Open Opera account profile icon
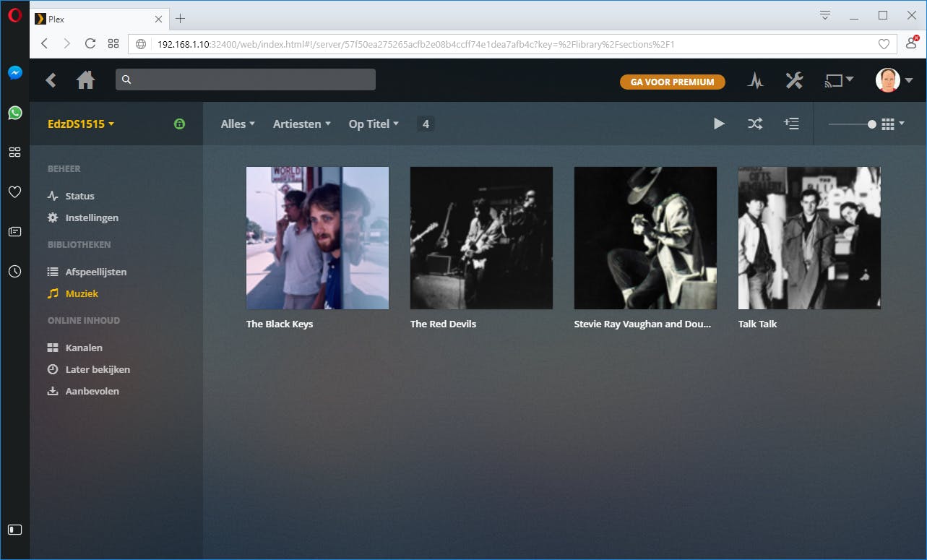 (x=912, y=43)
